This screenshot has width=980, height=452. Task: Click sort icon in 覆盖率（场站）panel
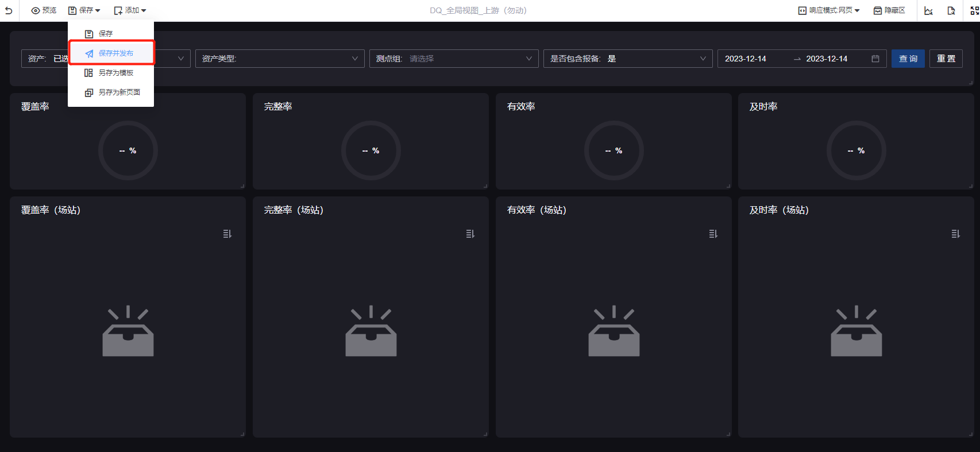click(x=227, y=234)
